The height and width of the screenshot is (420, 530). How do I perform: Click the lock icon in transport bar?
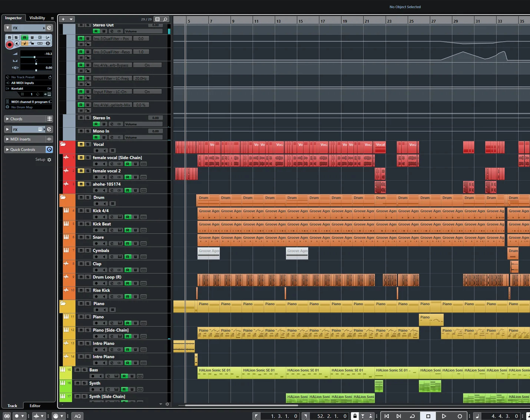[355, 416]
